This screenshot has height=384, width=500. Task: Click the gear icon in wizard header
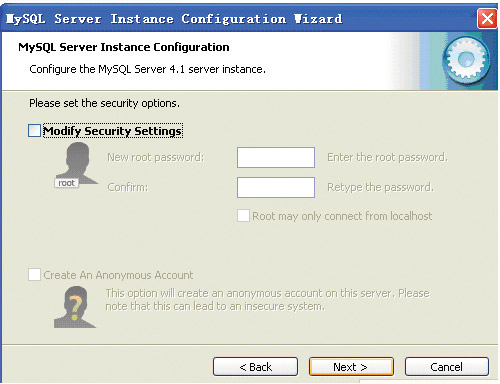pos(466,61)
